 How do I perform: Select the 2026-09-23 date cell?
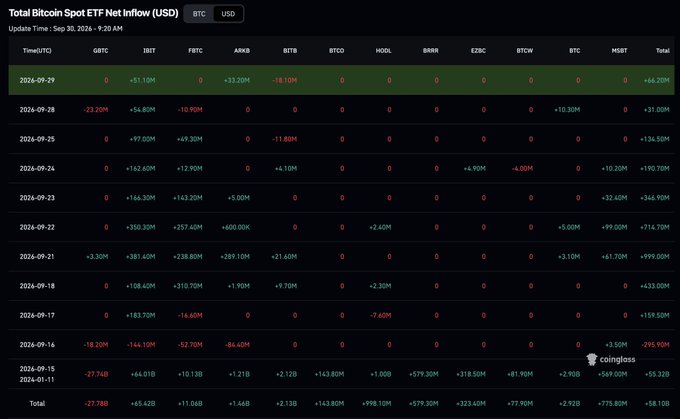coord(37,198)
